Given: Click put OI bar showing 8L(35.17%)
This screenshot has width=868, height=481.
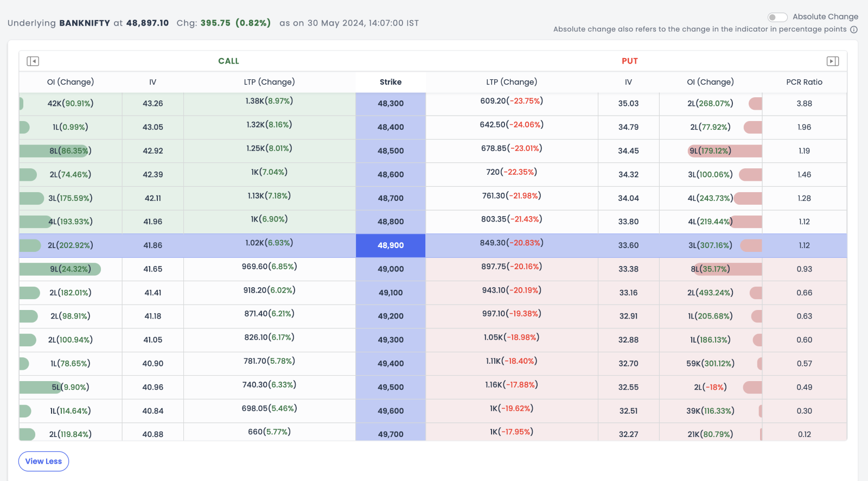Looking at the screenshot, I should tap(727, 269).
